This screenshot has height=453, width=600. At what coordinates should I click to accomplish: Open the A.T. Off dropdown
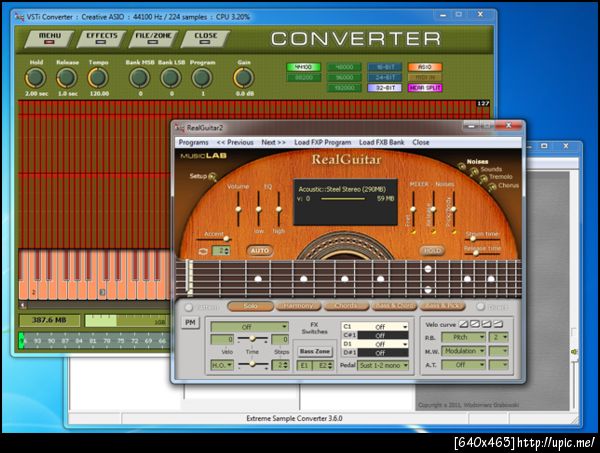[x=464, y=365]
